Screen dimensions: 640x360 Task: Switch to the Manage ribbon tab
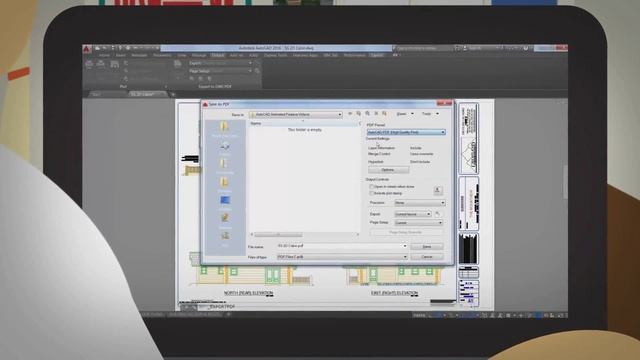coord(199,55)
